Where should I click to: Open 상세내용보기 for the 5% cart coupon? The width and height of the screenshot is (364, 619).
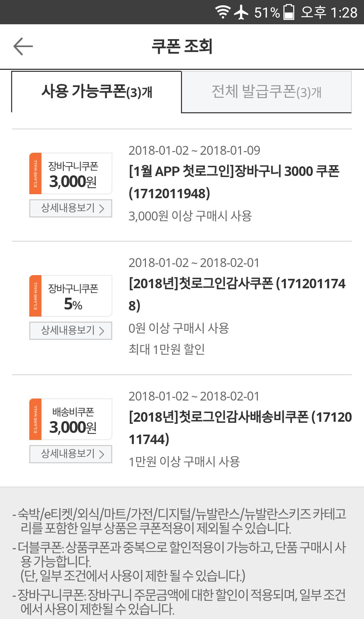click(x=71, y=330)
